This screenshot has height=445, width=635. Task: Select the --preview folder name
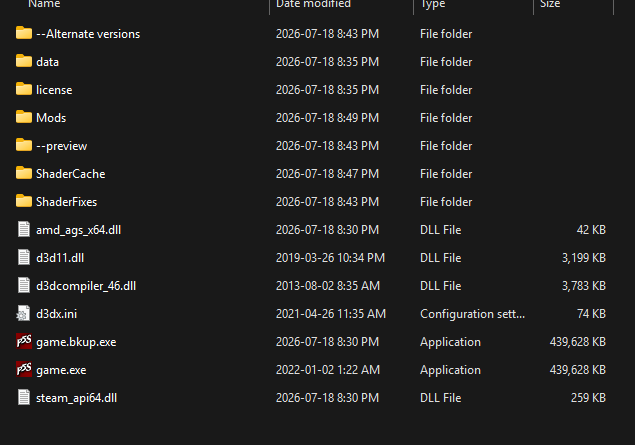pyautogui.click(x=62, y=146)
